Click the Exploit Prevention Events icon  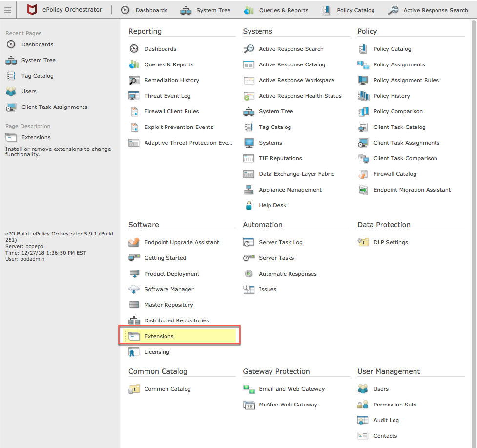click(134, 127)
